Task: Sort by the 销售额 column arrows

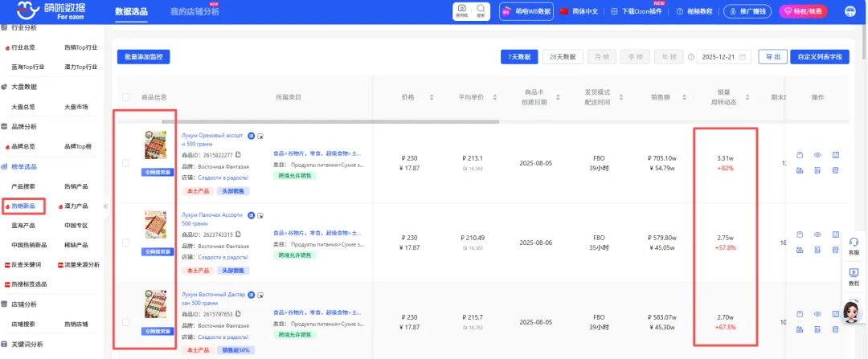Action: [683, 97]
